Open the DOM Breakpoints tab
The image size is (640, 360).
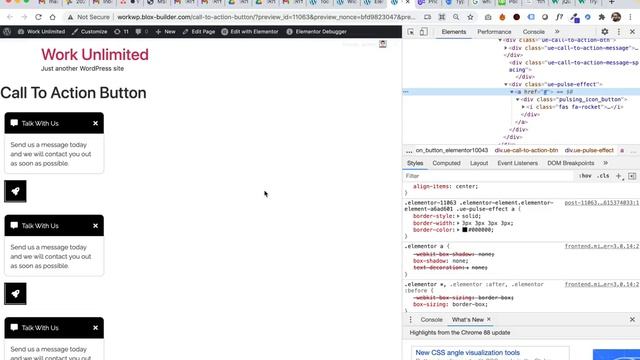click(x=570, y=163)
